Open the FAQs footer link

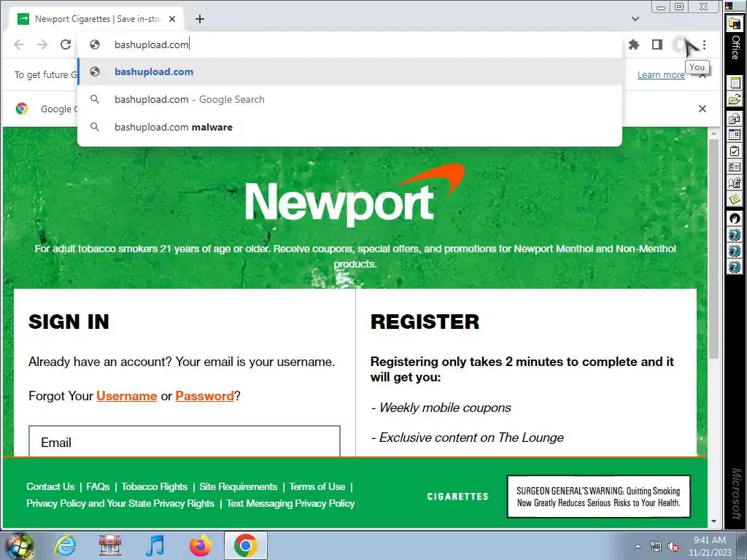pyautogui.click(x=98, y=486)
